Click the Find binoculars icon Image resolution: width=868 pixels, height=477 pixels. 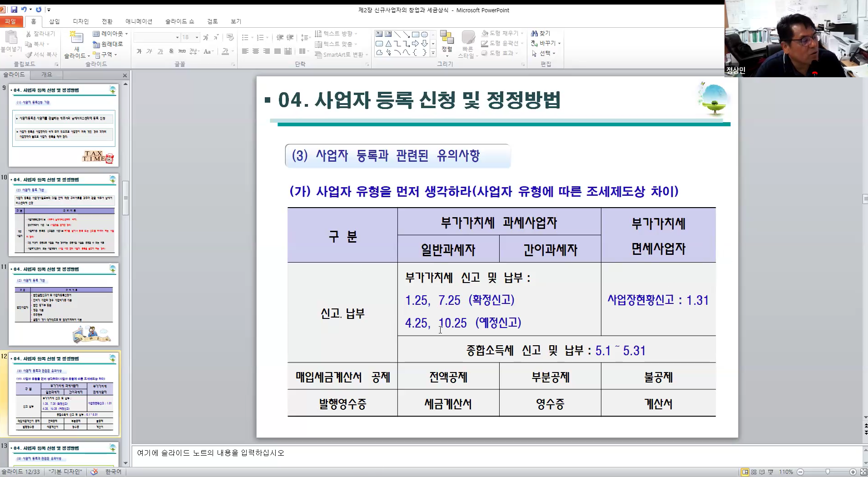(x=535, y=34)
